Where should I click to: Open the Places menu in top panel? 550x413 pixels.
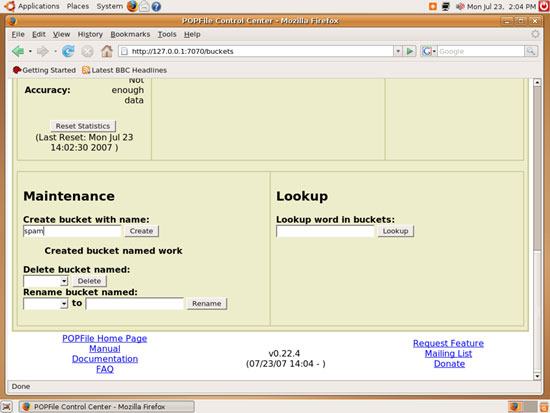coord(78,6)
